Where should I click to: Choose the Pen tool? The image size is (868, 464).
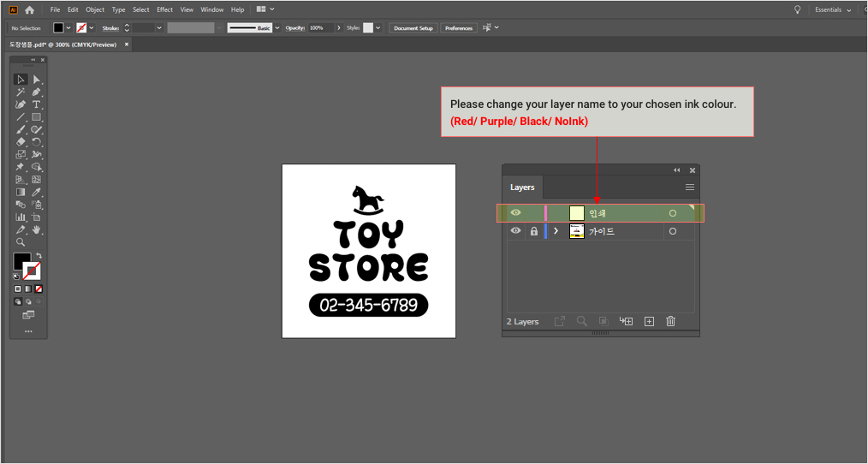[x=37, y=92]
